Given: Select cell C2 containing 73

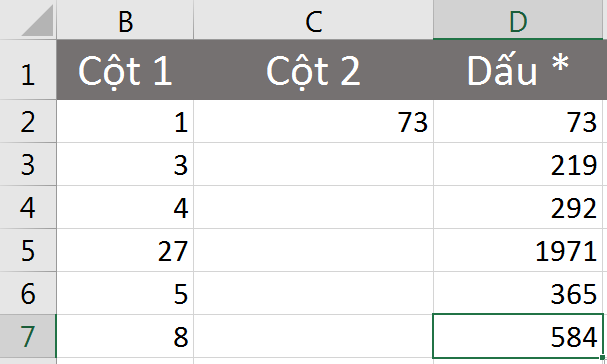Looking at the screenshot, I should pos(313,122).
